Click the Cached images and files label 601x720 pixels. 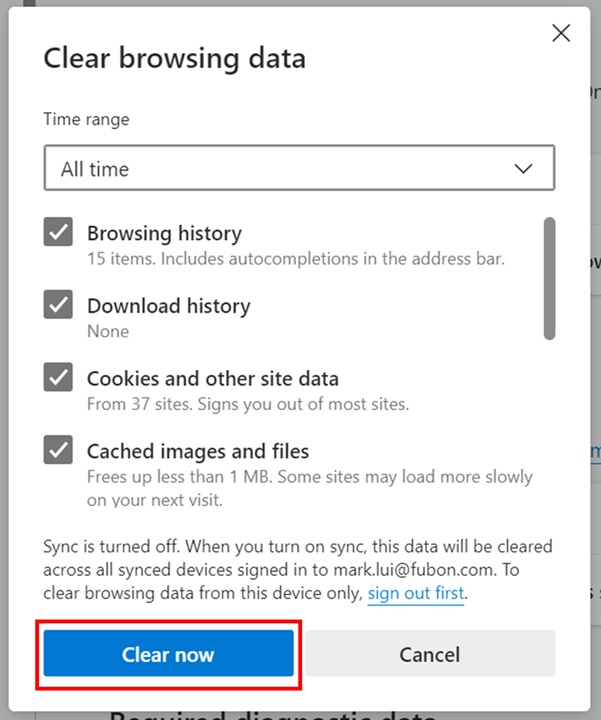coord(198,451)
